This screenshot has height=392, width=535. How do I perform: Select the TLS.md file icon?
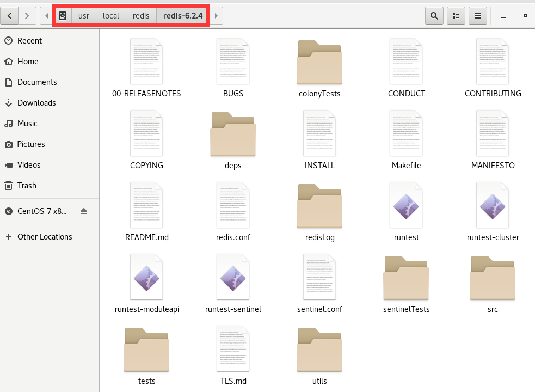(x=233, y=349)
